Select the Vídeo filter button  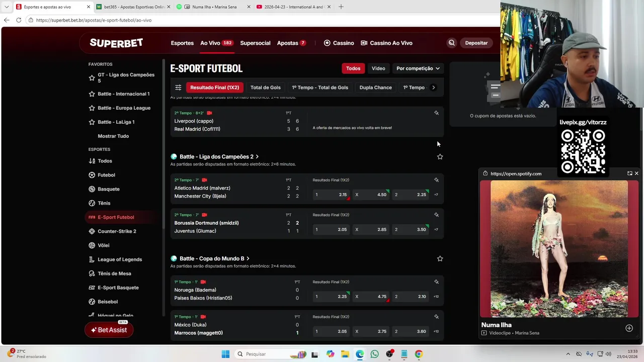click(x=378, y=68)
